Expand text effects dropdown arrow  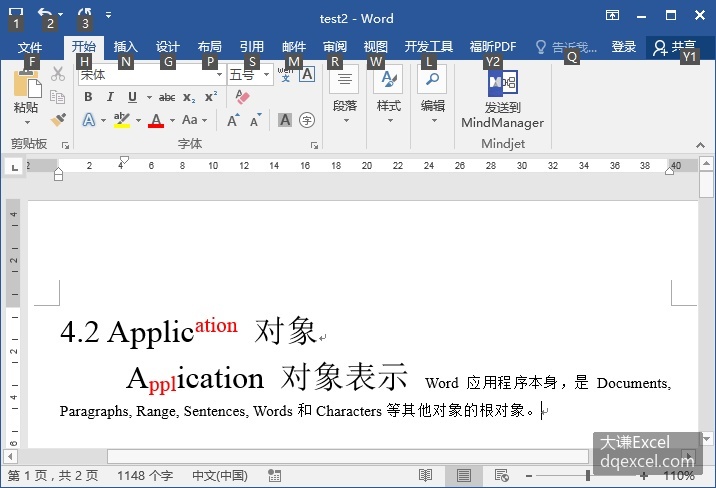(x=104, y=121)
